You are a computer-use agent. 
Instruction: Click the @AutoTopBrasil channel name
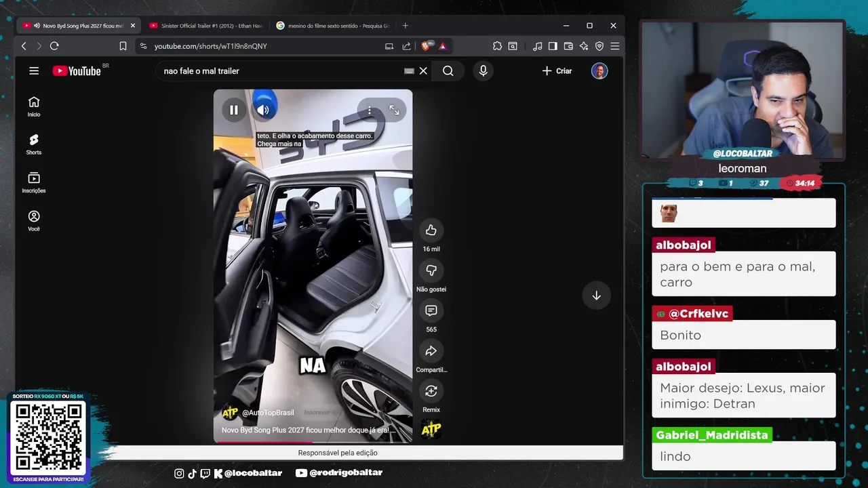[268, 413]
